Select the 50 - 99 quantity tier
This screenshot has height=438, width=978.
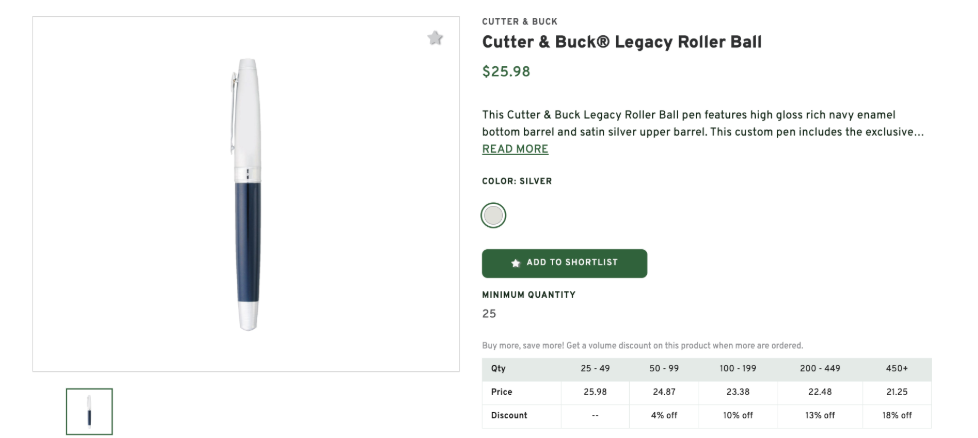tap(664, 369)
